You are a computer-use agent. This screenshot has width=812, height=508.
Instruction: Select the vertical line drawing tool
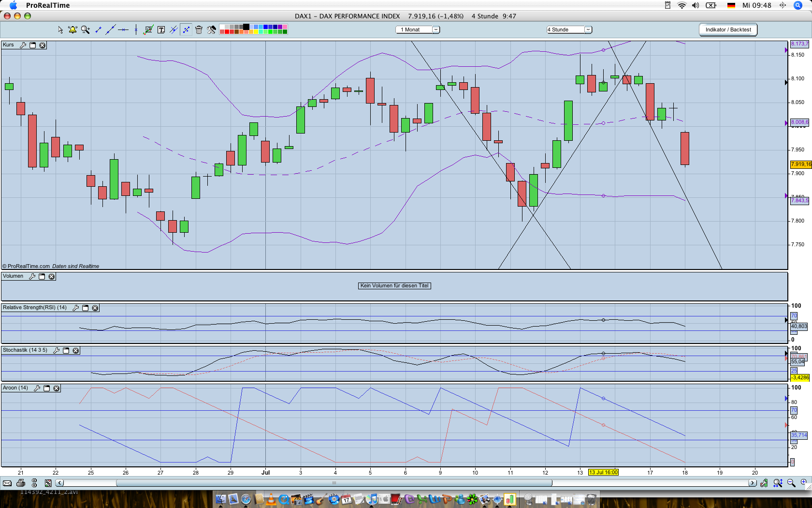tap(136, 30)
